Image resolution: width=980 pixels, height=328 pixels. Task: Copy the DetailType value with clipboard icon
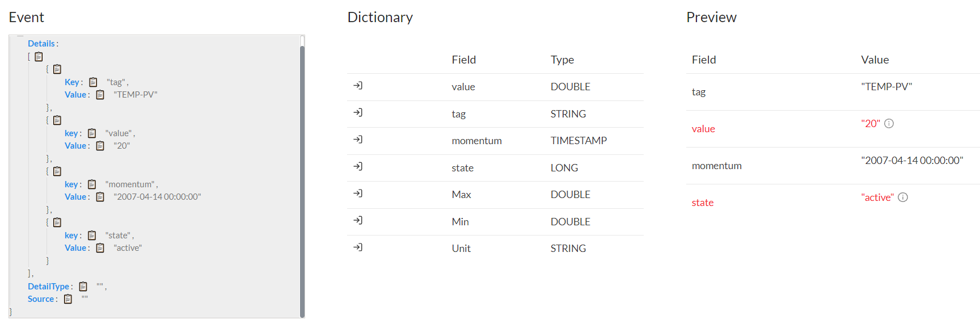[x=83, y=287]
